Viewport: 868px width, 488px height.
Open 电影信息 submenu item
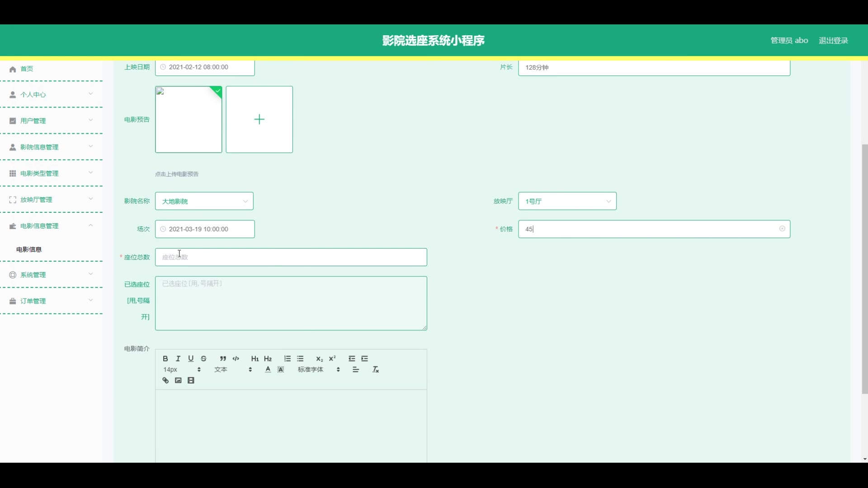point(29,249)
